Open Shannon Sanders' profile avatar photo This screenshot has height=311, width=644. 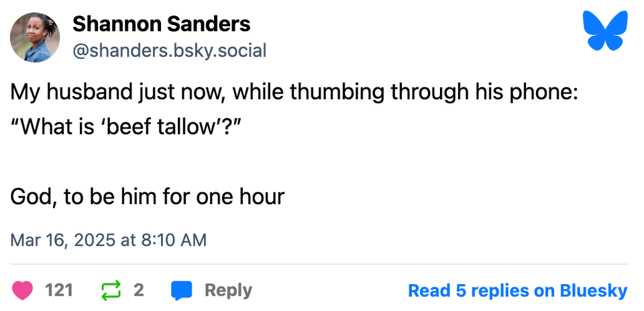point(35,37)
